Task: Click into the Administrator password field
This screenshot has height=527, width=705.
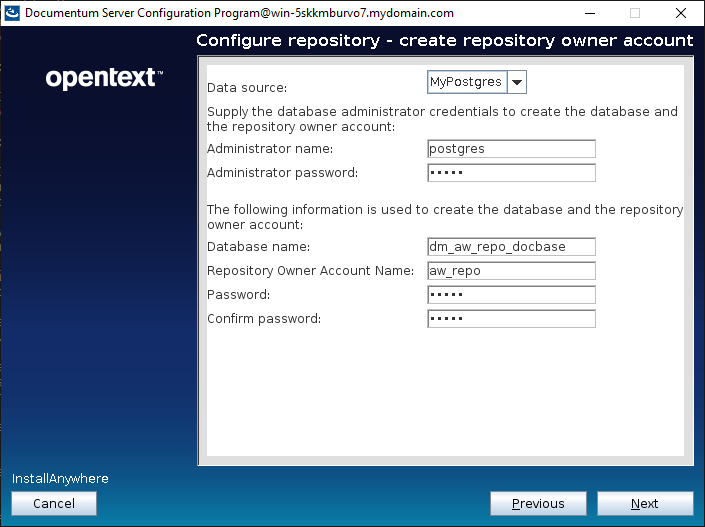Action: [x=511, y=173]
